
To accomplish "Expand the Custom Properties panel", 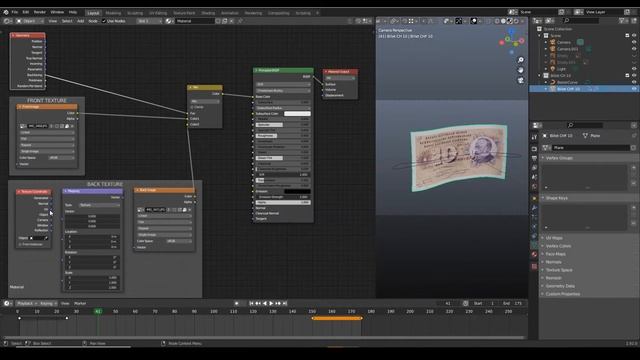I will tap(562, 294).
